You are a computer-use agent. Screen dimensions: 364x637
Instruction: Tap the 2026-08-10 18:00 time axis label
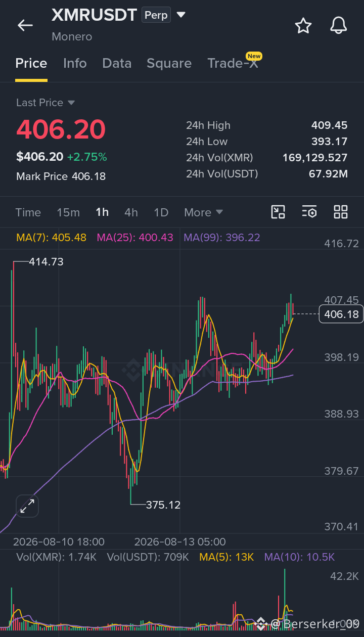point(59,542)
